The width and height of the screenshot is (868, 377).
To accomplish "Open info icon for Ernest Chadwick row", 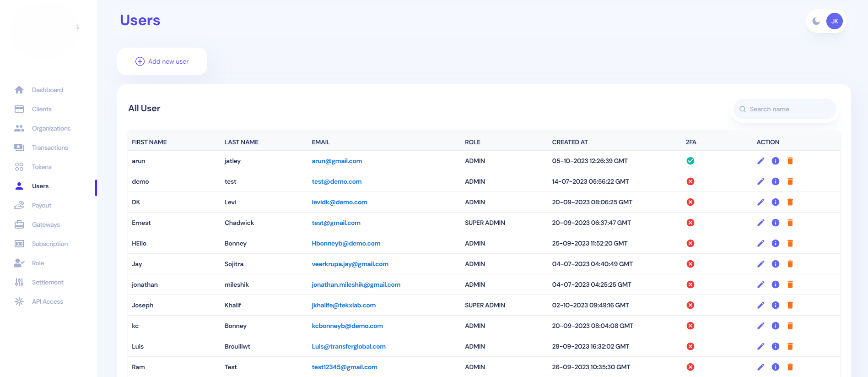I will 775,223.
